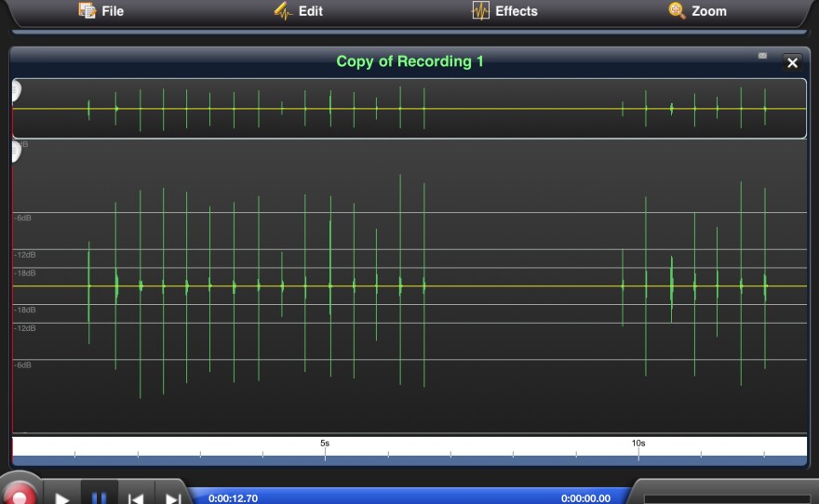Click the main waveform's left zoom handle

[16, 152]
